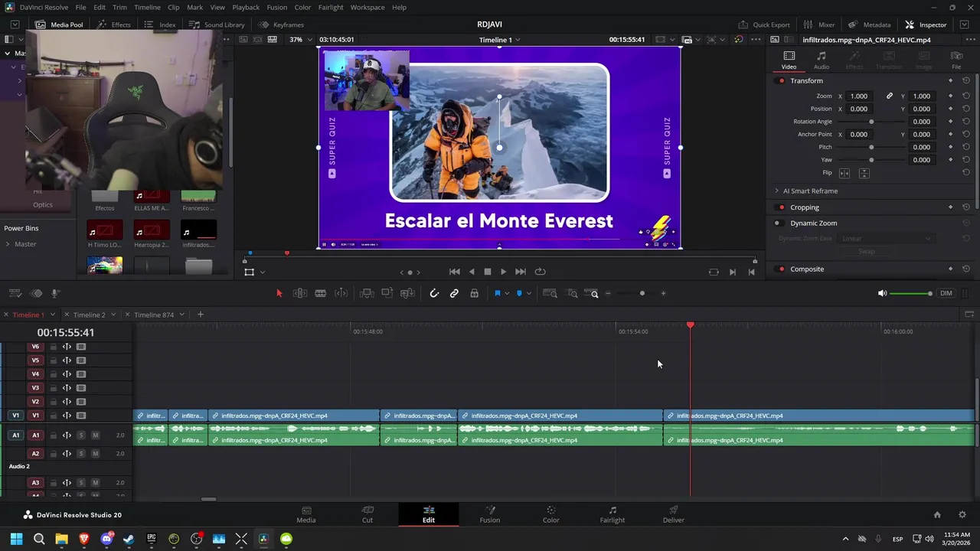The image size is (980, 551).
Task: Expand Master under Power Bins
Action: [x=8, y=244]
